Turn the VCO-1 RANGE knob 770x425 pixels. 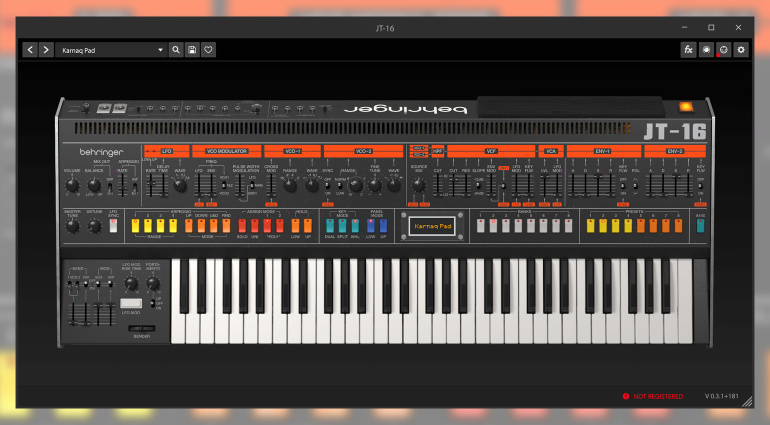coord(290,186)
